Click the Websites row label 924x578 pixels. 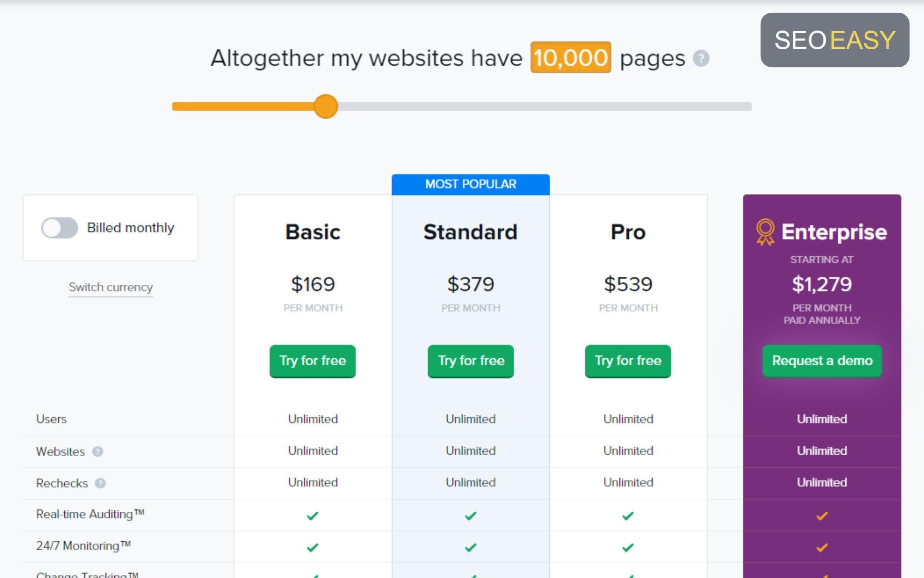60,452
